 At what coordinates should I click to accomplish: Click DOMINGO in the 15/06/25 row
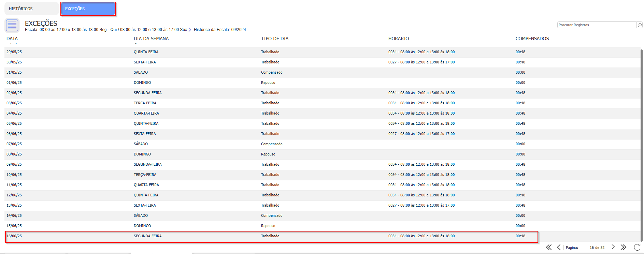click(142, 226)
